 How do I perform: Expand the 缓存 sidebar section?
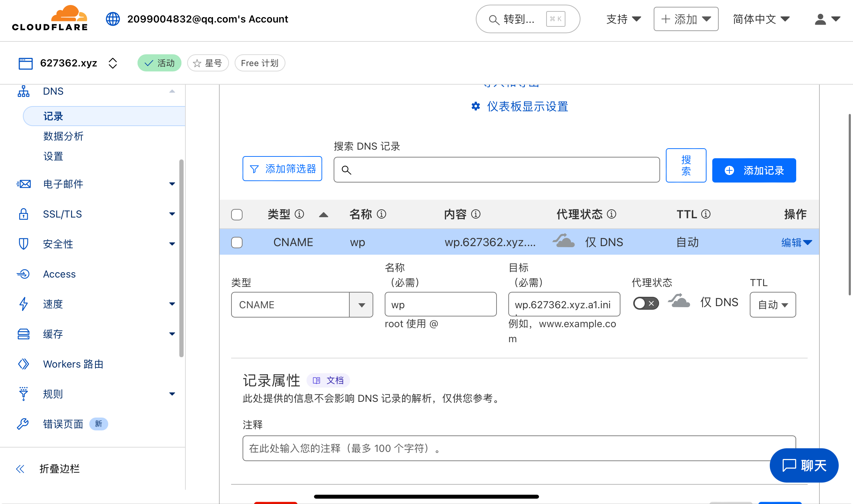click(x=172, y=334)
